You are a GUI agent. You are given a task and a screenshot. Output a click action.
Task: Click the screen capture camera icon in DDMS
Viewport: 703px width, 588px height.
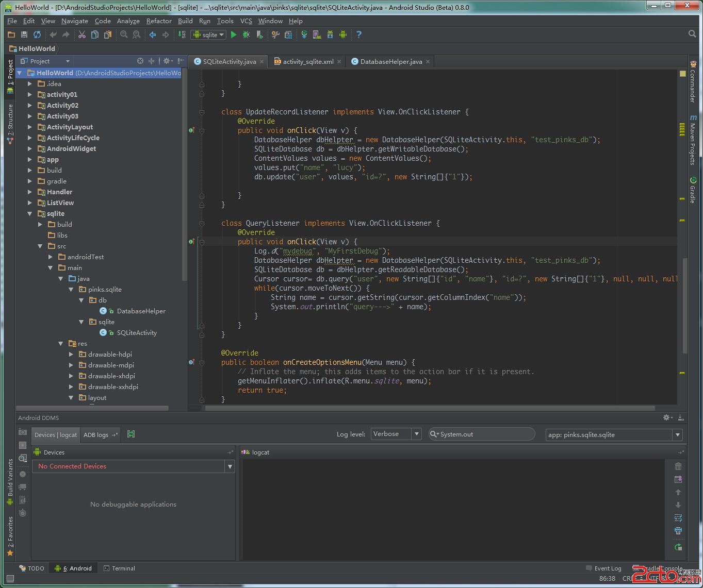pos(23,432)
